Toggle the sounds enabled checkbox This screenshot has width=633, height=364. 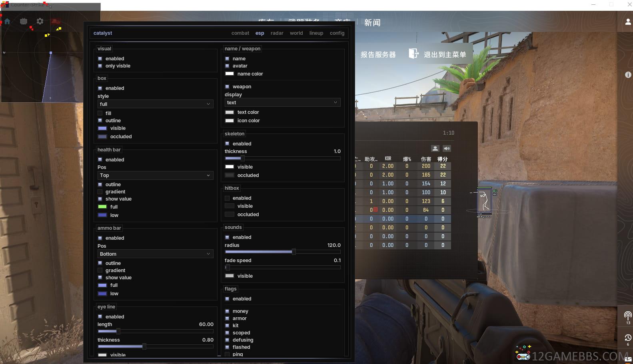tap(227, 237)
